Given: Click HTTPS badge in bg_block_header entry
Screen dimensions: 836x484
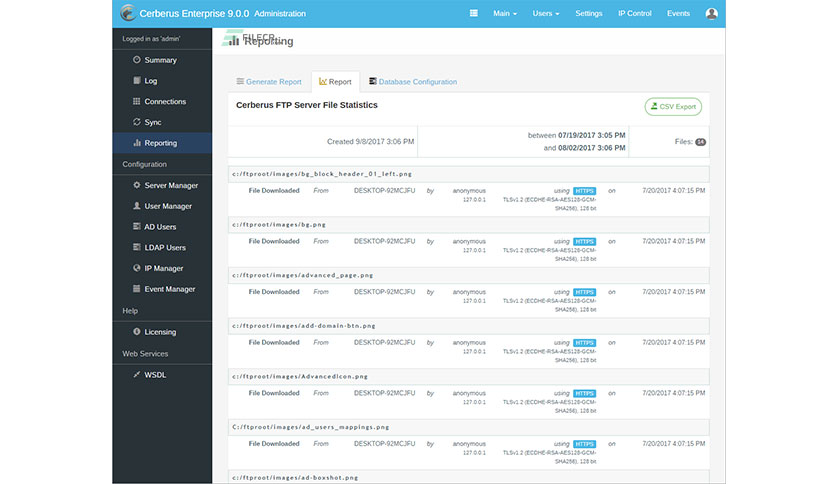Looking at the screenshot, I should [584, 191].
